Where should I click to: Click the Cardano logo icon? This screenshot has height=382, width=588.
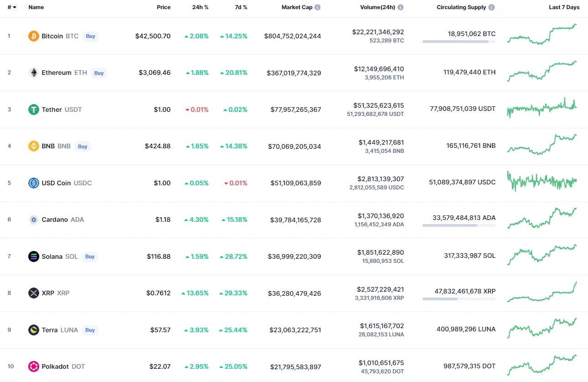34,220
